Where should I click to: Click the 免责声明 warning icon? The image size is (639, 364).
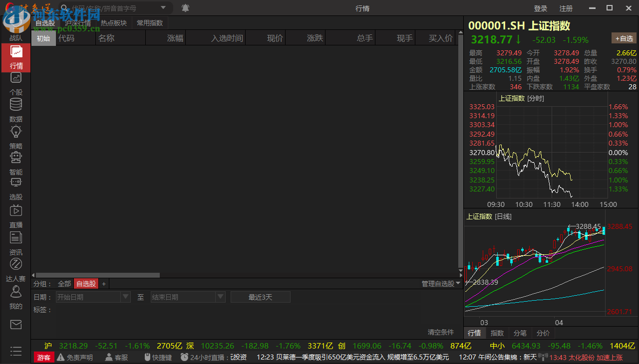tap(61, 357)
